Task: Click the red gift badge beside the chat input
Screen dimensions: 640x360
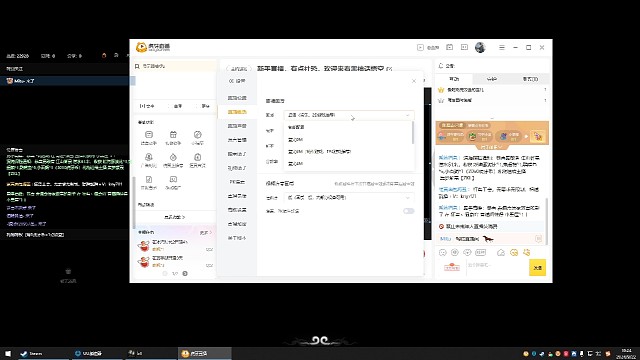Action: (x=452, y=267)
